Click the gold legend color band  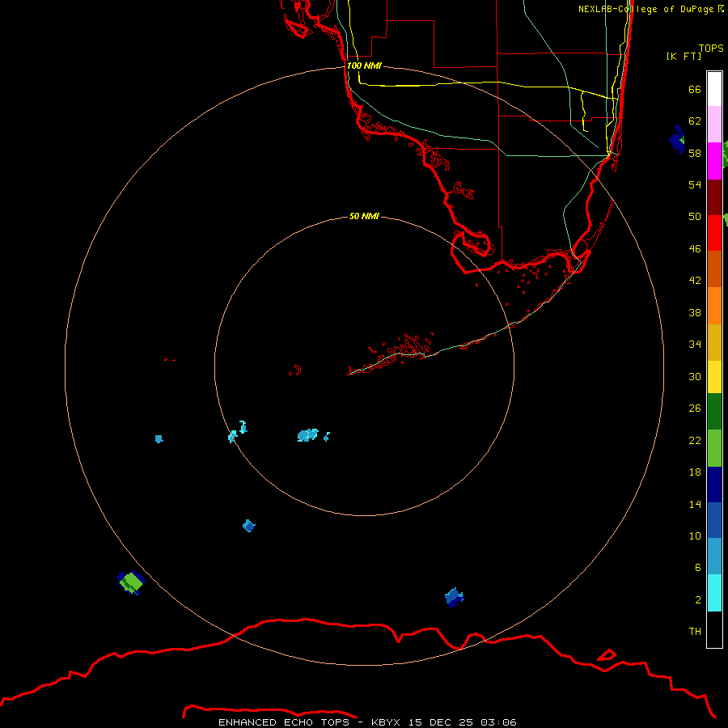[714, 342]
